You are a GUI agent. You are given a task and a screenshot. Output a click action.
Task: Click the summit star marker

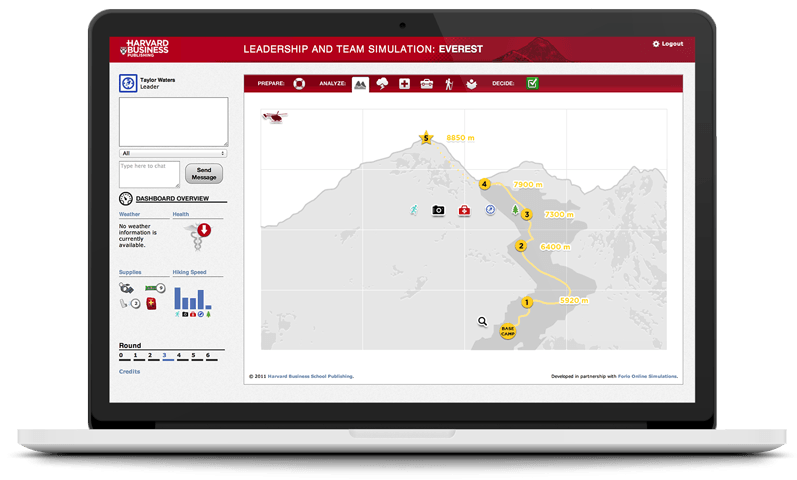426,137
